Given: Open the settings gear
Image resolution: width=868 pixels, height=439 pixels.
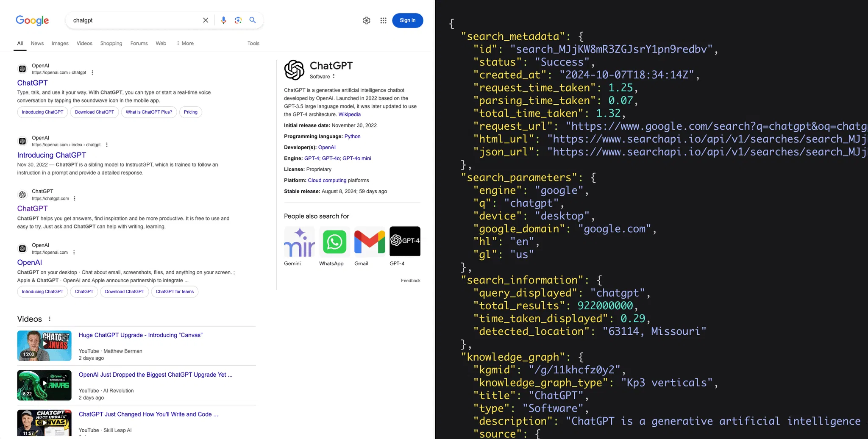Looking at the screenshot, I should point(367,20).
